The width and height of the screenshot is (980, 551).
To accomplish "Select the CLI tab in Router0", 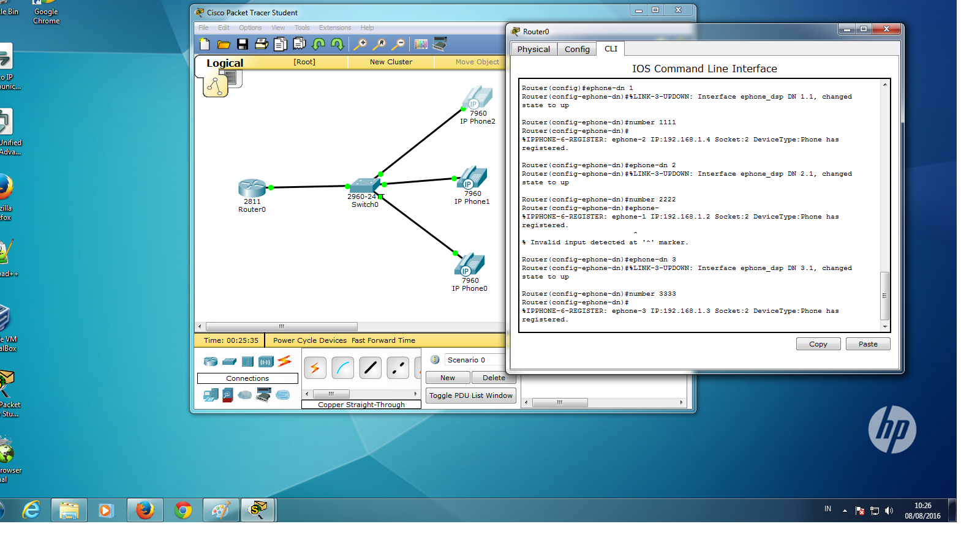I will pyautogui.click(x=611, y=48).
